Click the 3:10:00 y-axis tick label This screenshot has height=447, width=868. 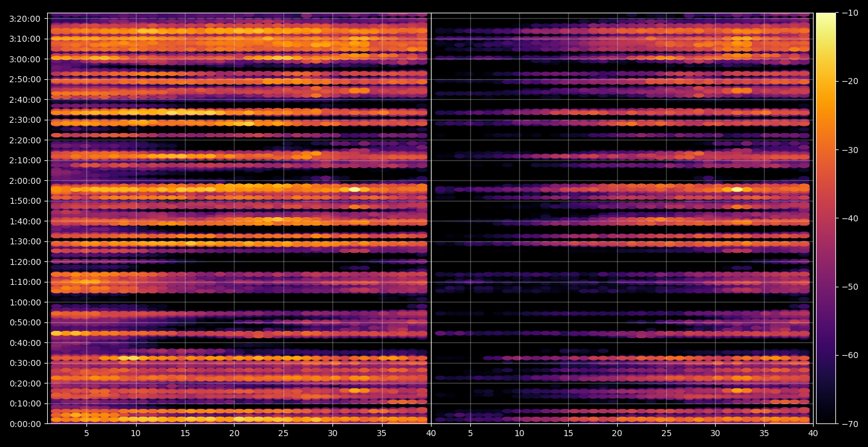25,39
